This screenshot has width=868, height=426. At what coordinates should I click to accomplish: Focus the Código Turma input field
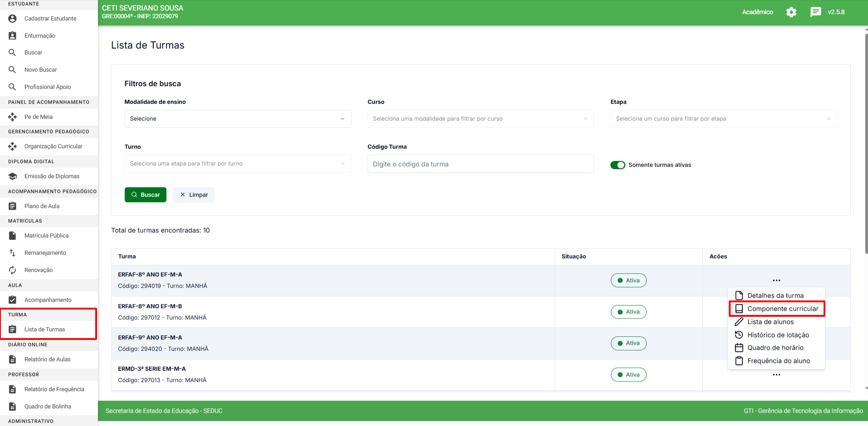480,164
